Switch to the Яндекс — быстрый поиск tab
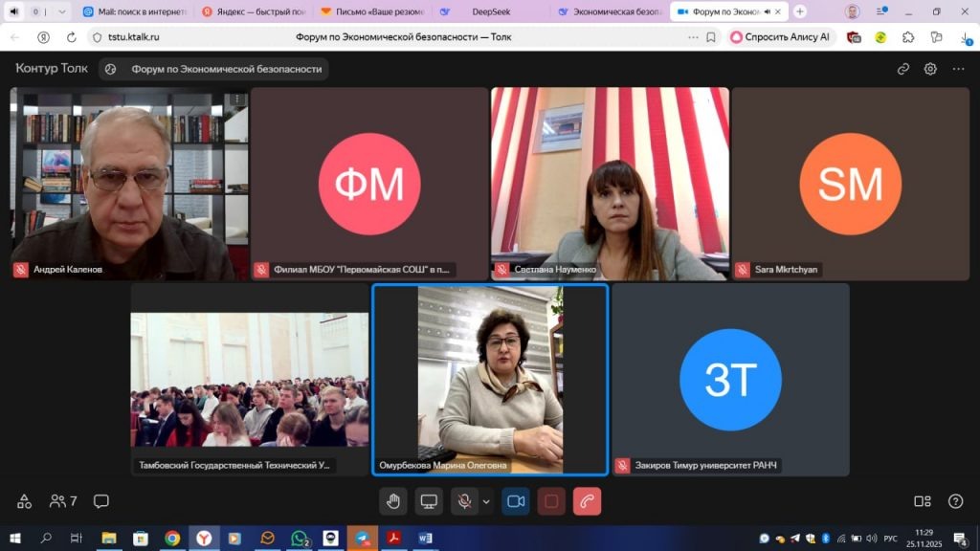Image resolution: width=980 pixels, height=551 pixels. (x=254, y=11)
